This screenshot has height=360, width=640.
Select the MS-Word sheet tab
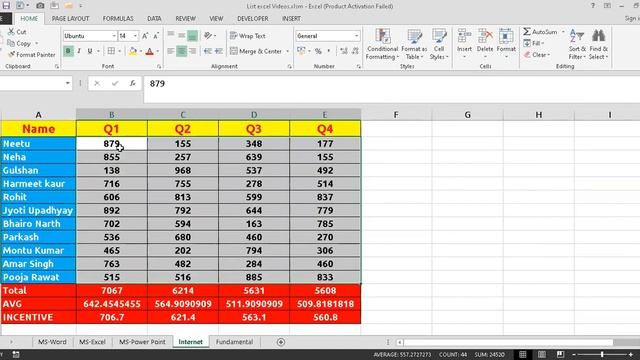click(52, 342)
